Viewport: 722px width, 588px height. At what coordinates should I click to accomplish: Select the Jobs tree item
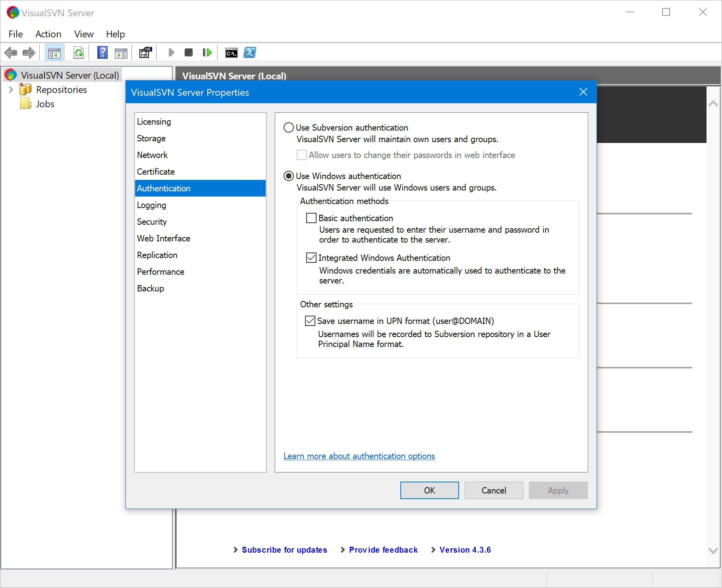[x=45, y=104]
